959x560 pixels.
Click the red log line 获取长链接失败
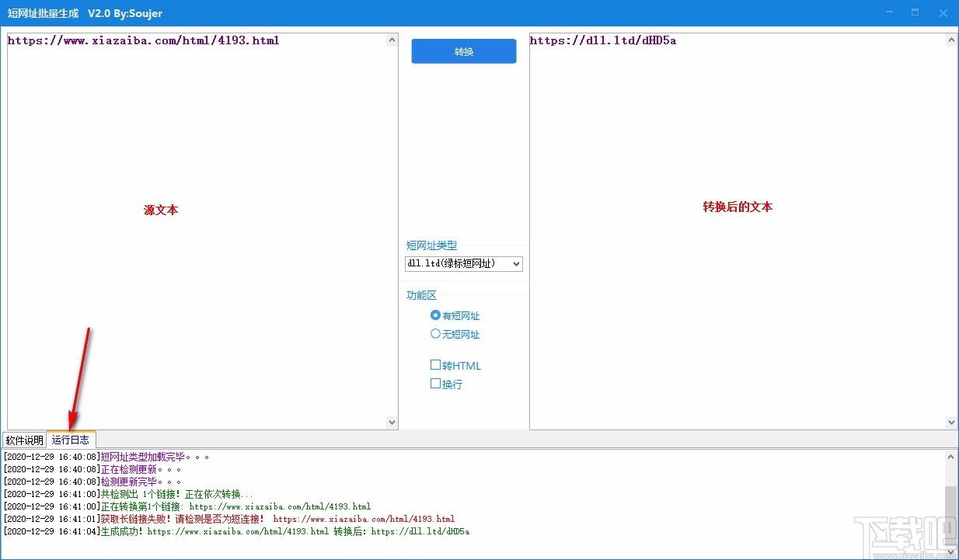[229, 519]
